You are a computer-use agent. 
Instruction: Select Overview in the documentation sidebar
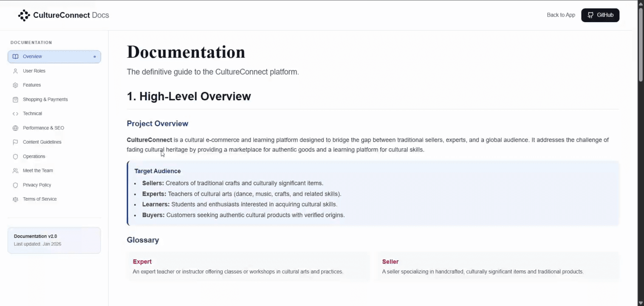tap(54, 57)
